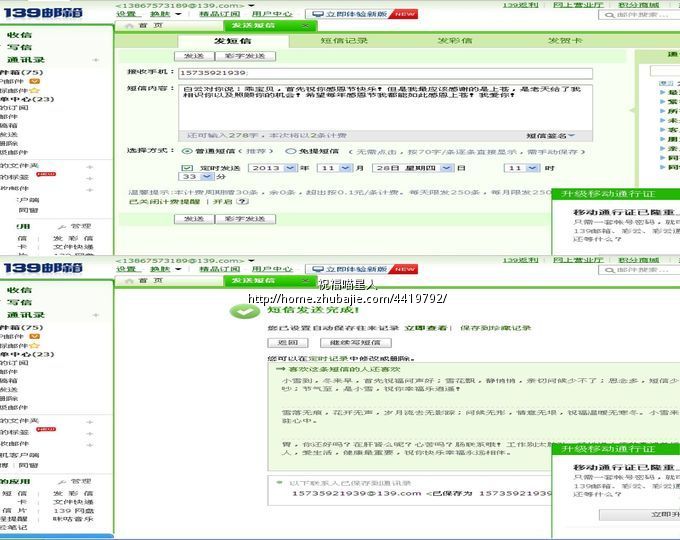Viewport: 680px width, 540px height.
Task: Open 用户中心 link in upper screenshot
Action: coord(272,14)
